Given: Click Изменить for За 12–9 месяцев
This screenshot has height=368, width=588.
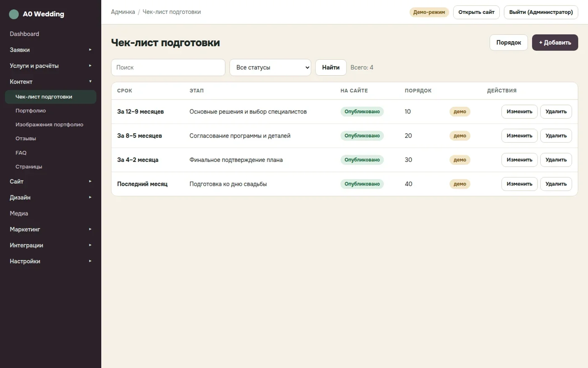Looking at the screenshot, I should tap(520, 111).
